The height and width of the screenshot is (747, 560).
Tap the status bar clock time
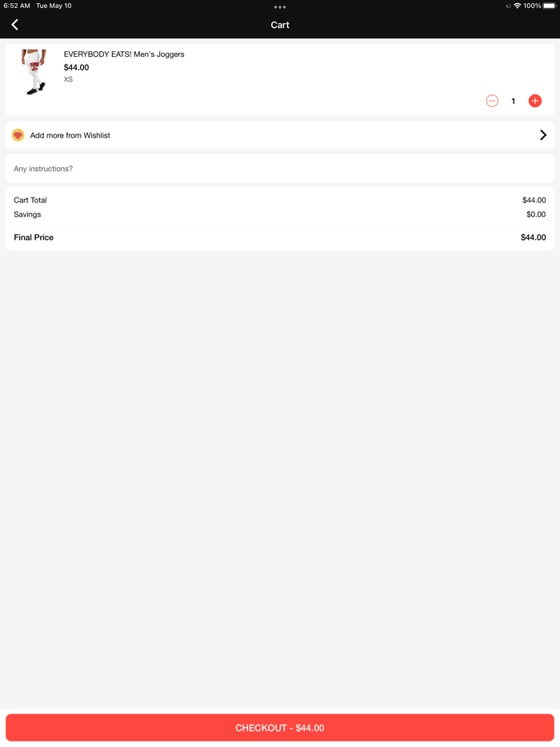(x=17, y=6)
